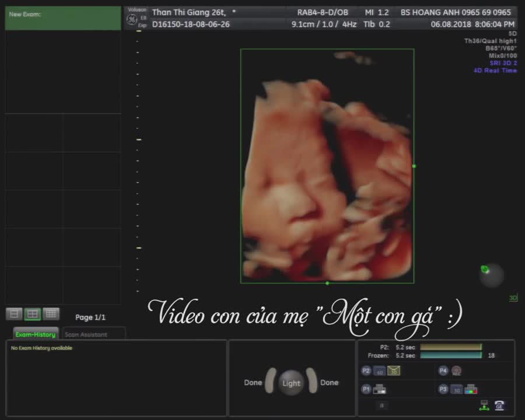The image size is (525, 420).
Task: Click the color printer icon
Action: [x=471, y=389]
